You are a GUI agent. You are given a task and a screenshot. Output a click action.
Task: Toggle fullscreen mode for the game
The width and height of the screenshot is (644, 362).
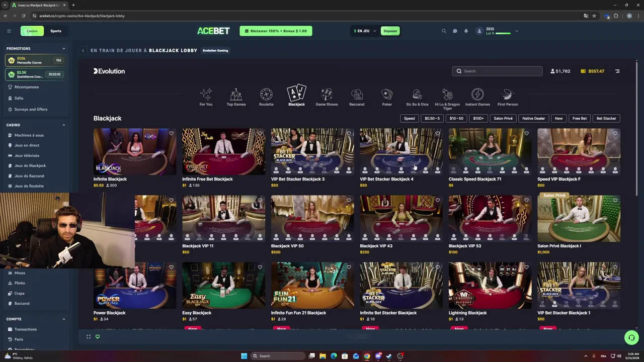tap(89, 336)
